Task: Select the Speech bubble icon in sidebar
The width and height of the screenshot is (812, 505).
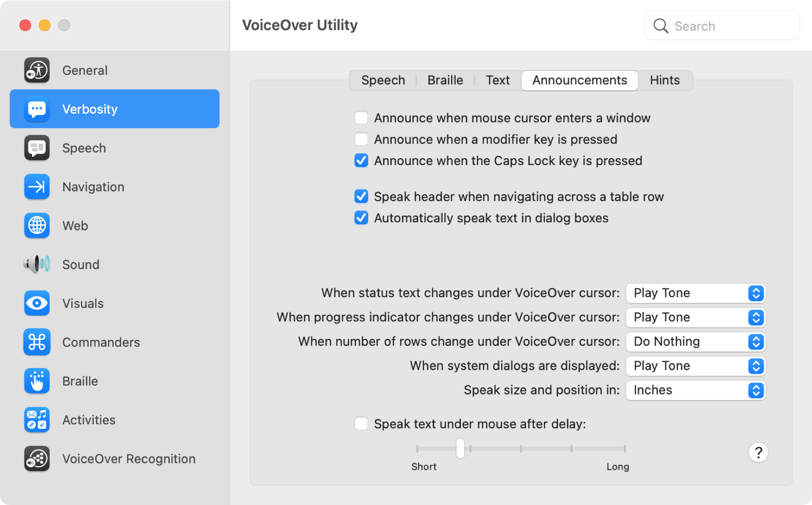Action: (37, 148)
